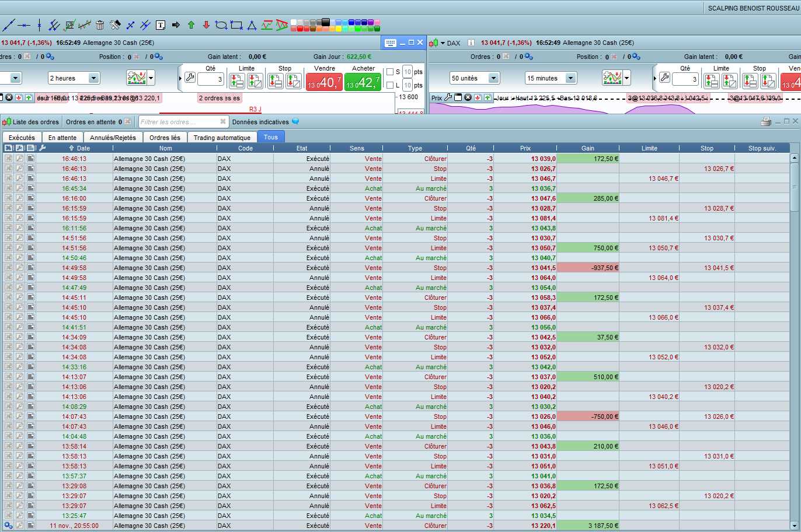Select the rectangle drawing tool
This screenshot has height=532, width=801.
[x=236, y=25]
